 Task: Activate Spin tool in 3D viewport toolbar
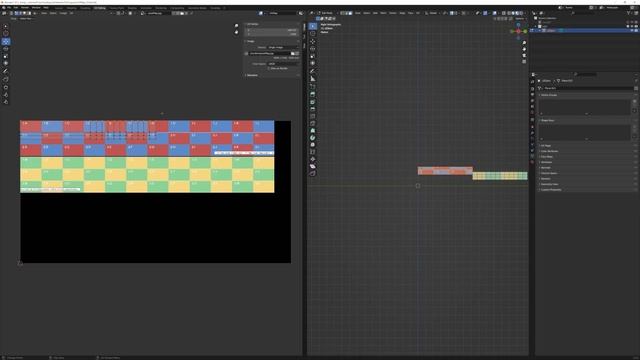313,138
